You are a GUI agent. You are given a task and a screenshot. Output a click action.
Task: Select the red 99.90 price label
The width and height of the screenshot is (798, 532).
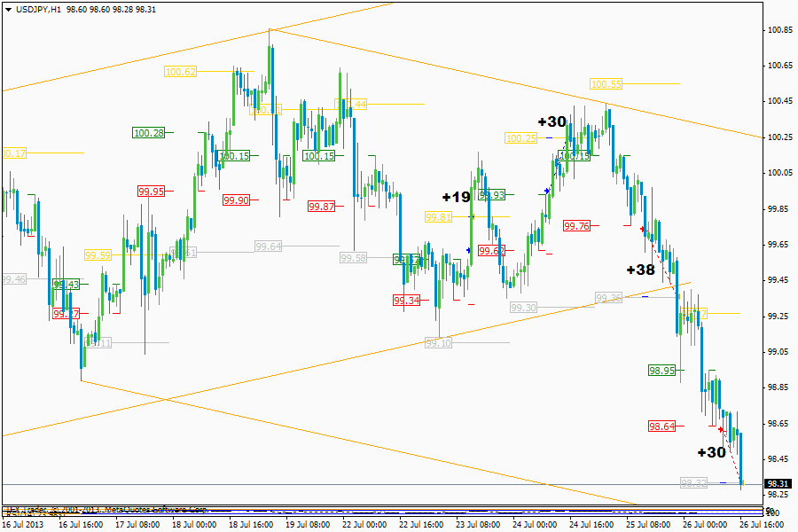pos(236,200)
